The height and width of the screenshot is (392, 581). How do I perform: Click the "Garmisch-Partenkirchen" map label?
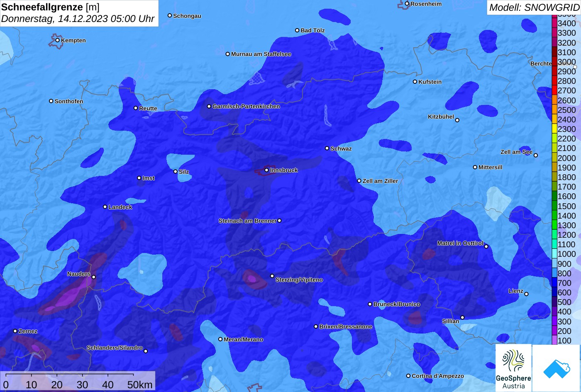(x=246, y=106)
